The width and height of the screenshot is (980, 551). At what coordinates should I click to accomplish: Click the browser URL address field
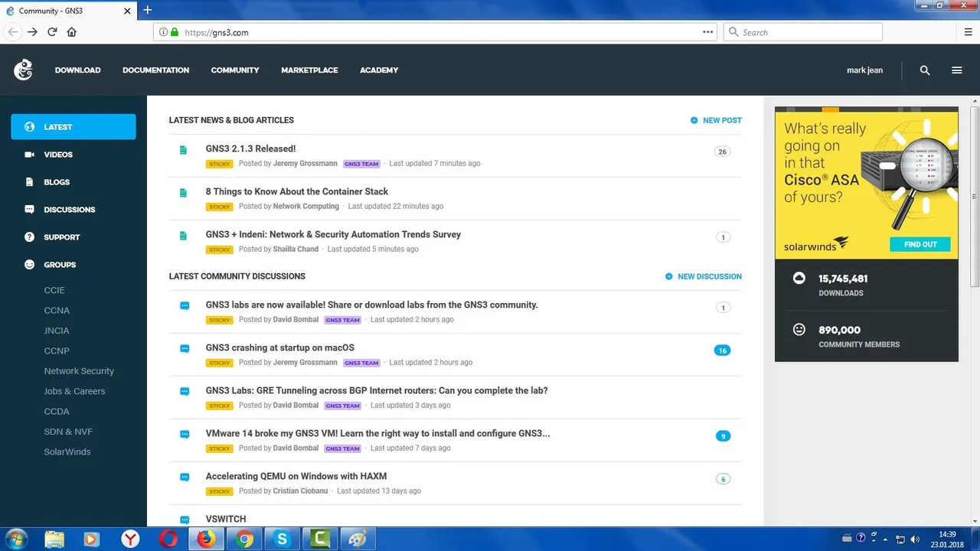[436, 32]
